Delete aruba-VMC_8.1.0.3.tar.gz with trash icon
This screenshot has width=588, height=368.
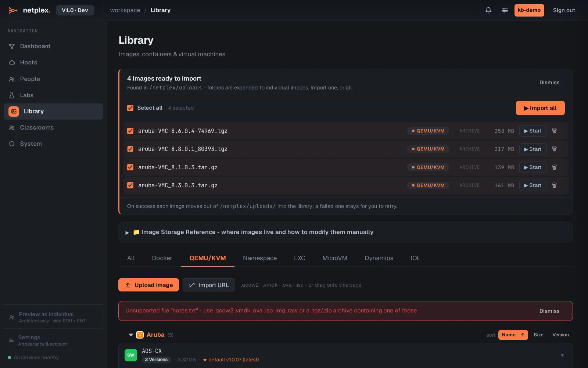click(554, 167)
